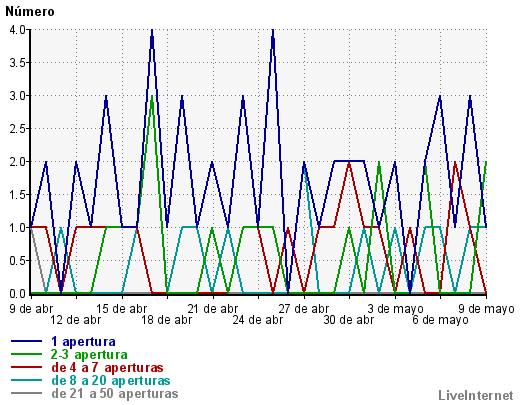This screenshot has height=405, width=520.
Task: Click the '4.0' y-axis value
Action: tap(18, 30)
